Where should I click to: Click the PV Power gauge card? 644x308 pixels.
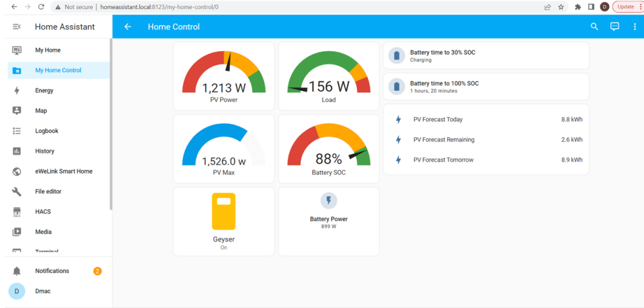[224, 76]
